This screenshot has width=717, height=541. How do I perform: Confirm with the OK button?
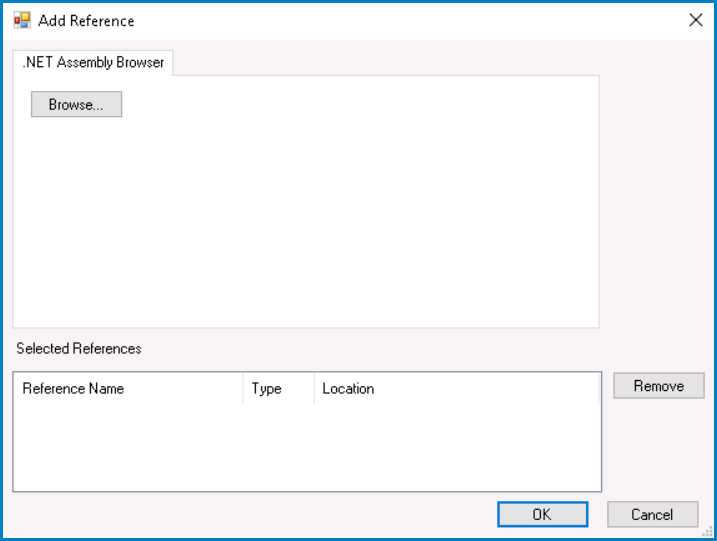click(542, 514)
